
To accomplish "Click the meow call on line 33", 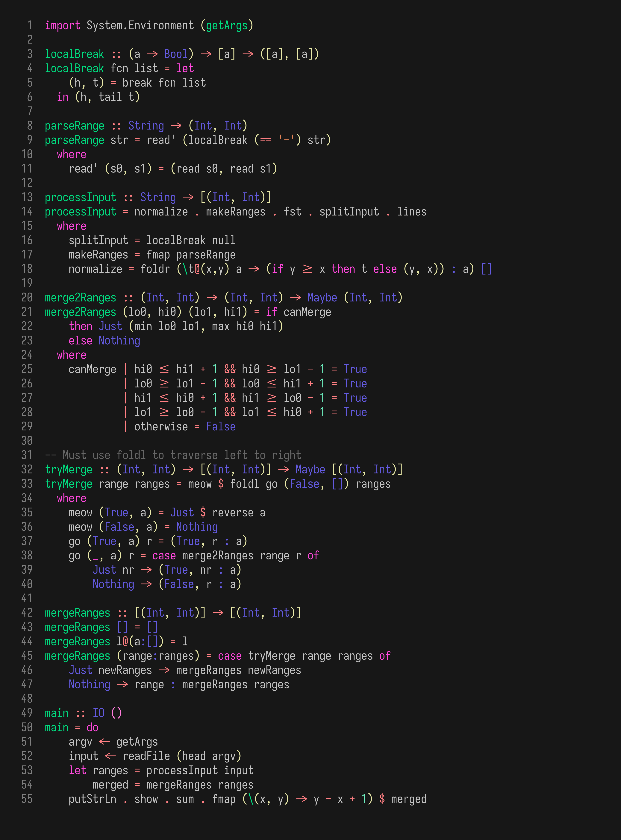I will [200, 484].
